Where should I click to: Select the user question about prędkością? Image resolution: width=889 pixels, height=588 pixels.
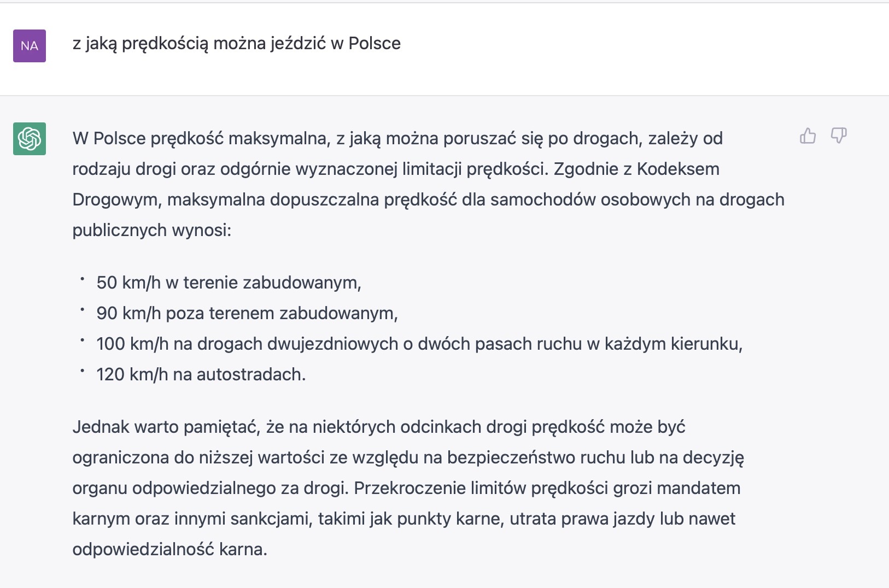point(236,44)
